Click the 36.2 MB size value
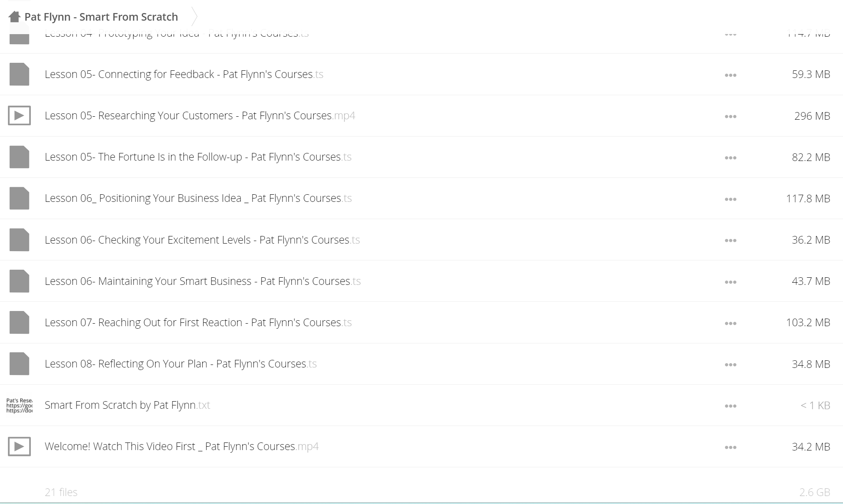The height and width of the screenshot is (504, 843). (x=811, y=240)
